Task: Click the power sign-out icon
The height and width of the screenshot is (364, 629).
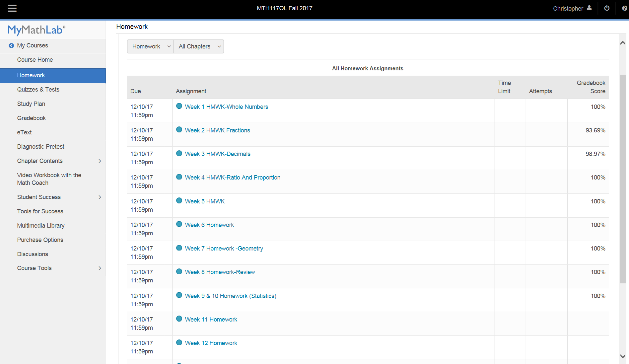Action: 607,8
